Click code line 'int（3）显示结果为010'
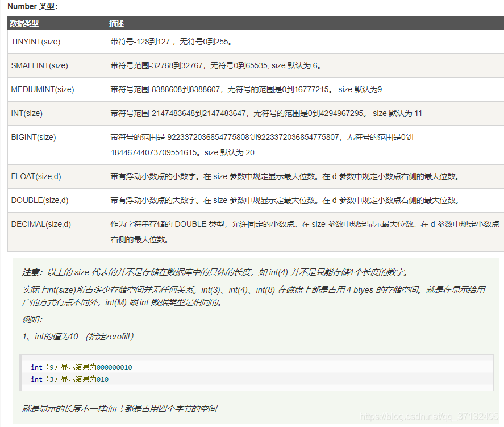 69,379
